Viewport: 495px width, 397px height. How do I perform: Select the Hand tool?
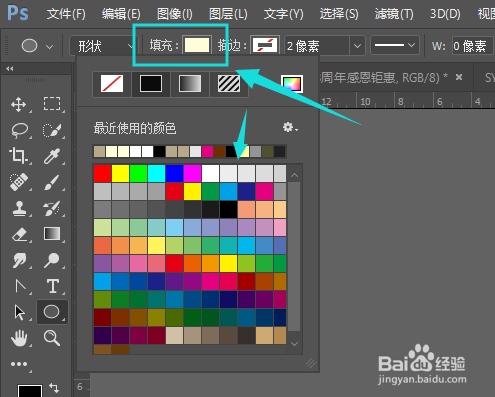pyautogui.click(x=19, y=338)
